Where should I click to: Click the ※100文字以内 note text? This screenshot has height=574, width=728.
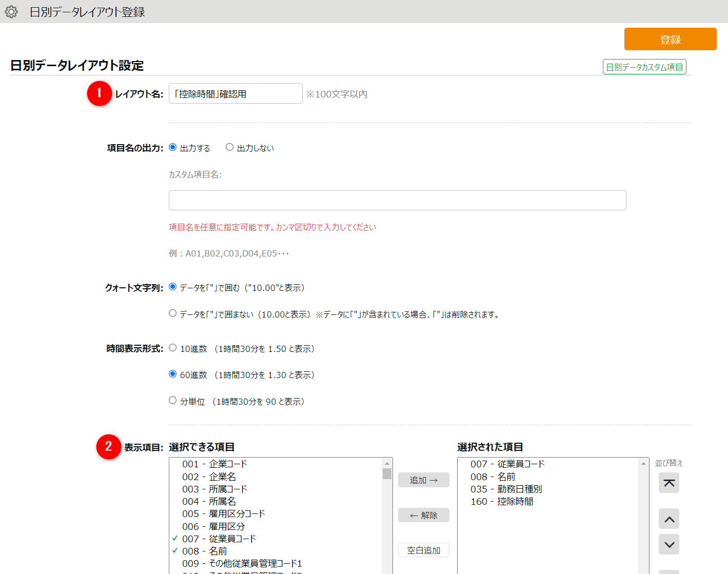pyautogui.click(x=337, y=94)
